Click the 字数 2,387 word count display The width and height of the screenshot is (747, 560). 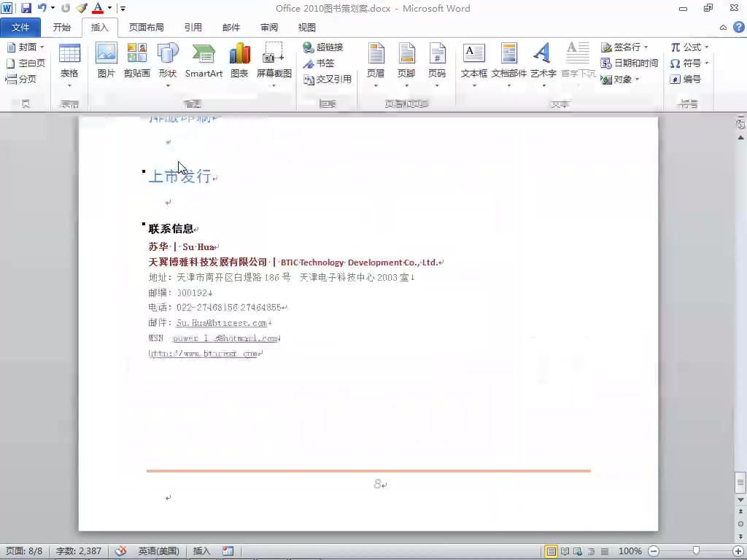(x=78, y=551)
